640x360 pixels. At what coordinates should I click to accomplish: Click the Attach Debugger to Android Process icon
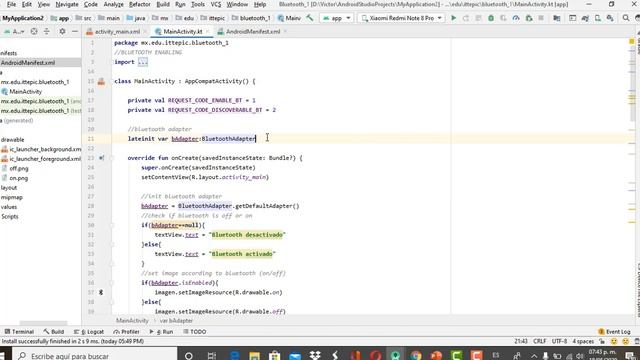point(529,18)
